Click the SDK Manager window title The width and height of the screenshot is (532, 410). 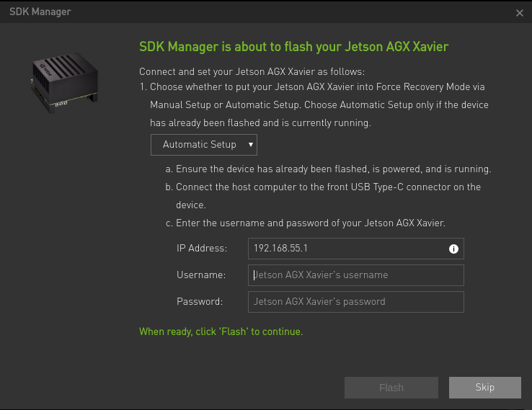tap(40, 12)
